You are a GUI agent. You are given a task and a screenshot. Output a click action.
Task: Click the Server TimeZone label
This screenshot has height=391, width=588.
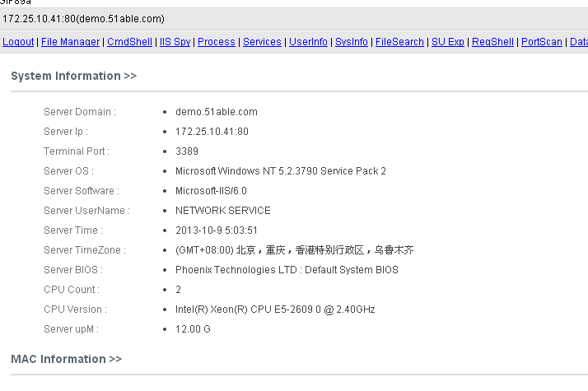coord(85,250)
